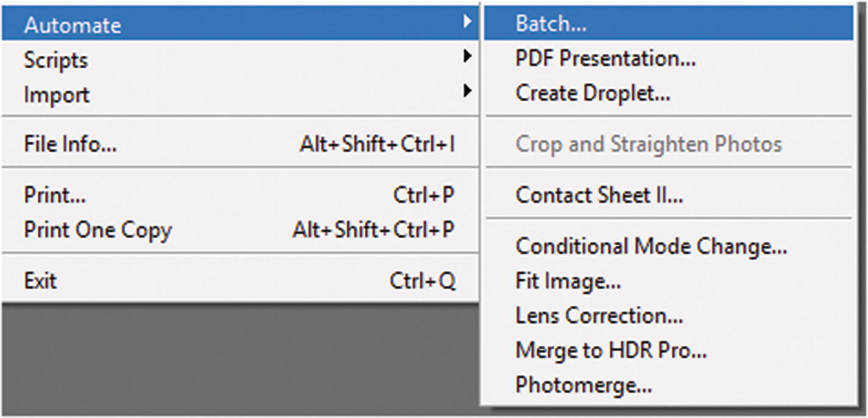
Task: Select Print One Copy
Action: coord(97,230)
